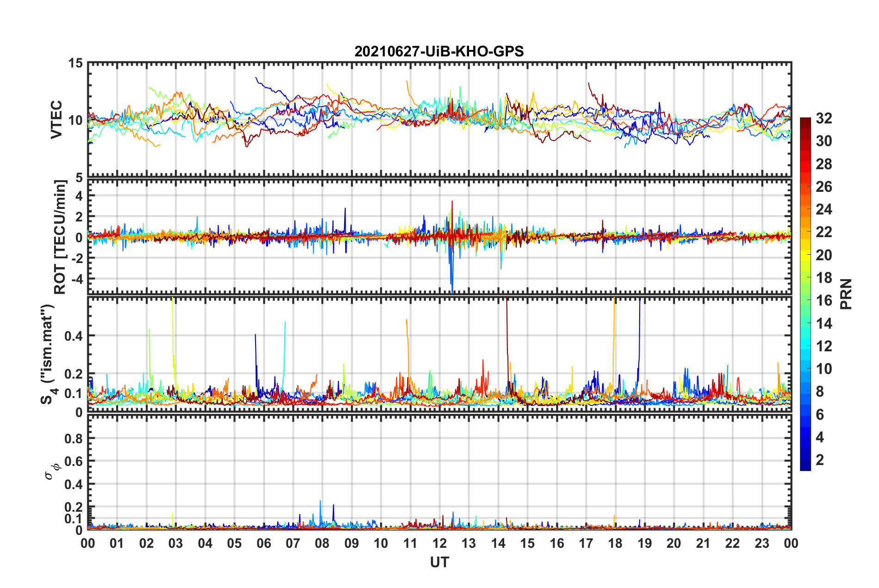The height and width of the screenshot is (588, 879).
Task: Click the S4 ("ism.mat") axis label
Action: click(48, 354)
